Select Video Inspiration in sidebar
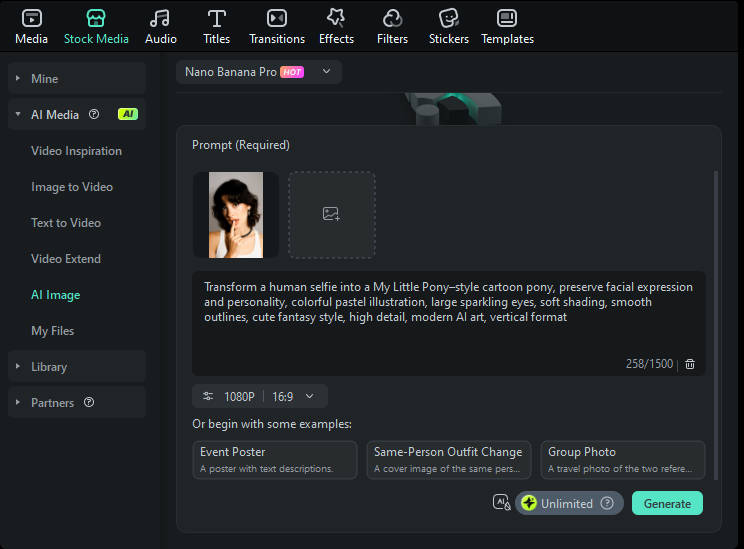Image resolution: width=744 pixels, height=549 pixels. [76, 151]
